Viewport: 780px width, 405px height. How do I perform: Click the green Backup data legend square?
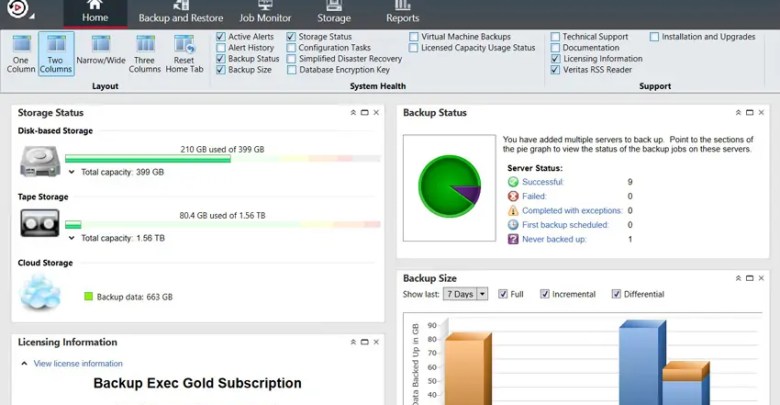click(89, 297)
